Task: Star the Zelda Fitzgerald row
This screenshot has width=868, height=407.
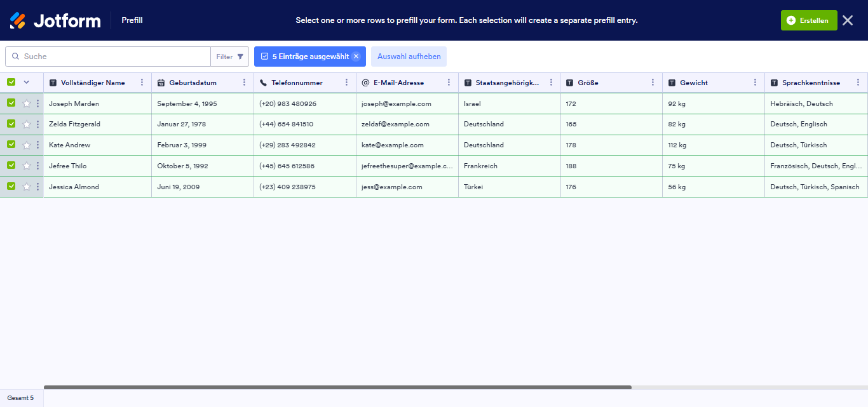Action: click(27, 124)
